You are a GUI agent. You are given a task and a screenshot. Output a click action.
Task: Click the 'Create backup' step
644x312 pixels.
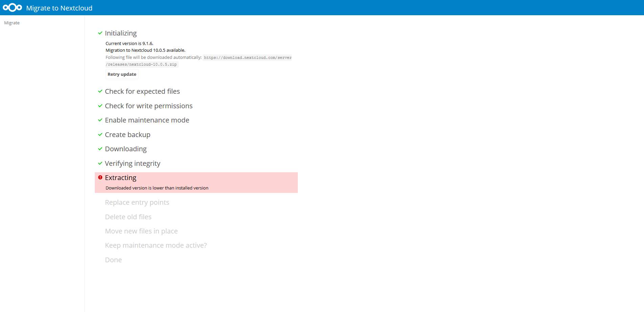(128, 135)
